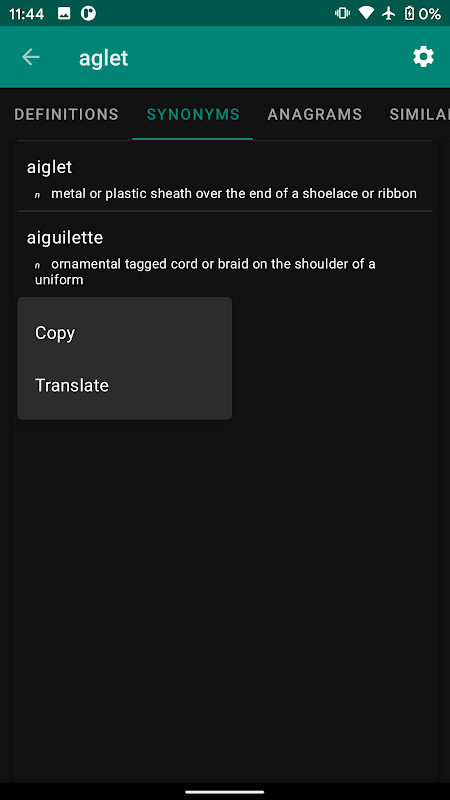The height and width of the screenshot is (800, 450).
Task: Tap the aiglet definition about shoelace sheath
Action: pyautogui.click(x=234, y=194)
